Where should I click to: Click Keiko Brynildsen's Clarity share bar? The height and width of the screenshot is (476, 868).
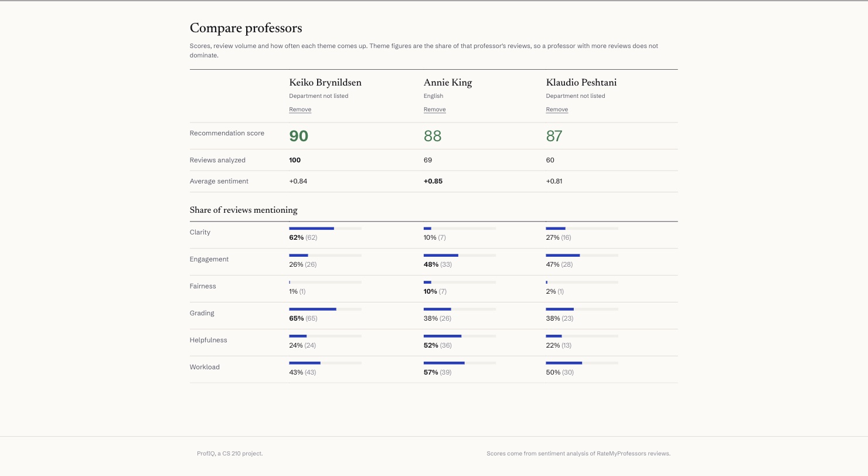[x=325, y=228]
